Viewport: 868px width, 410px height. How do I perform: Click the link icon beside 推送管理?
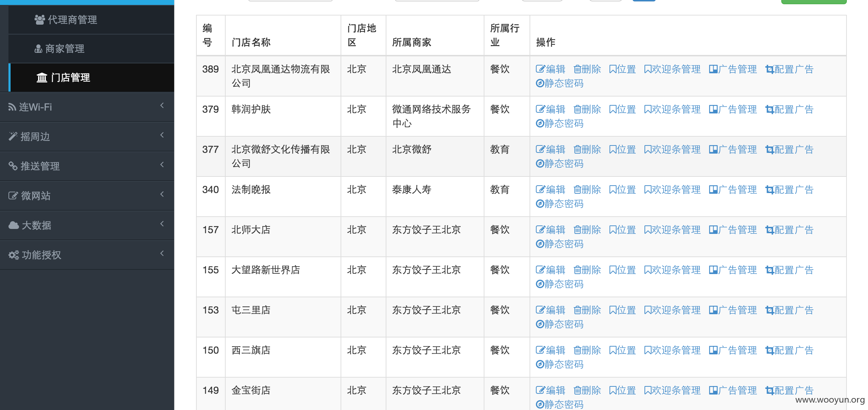point(13,166)
